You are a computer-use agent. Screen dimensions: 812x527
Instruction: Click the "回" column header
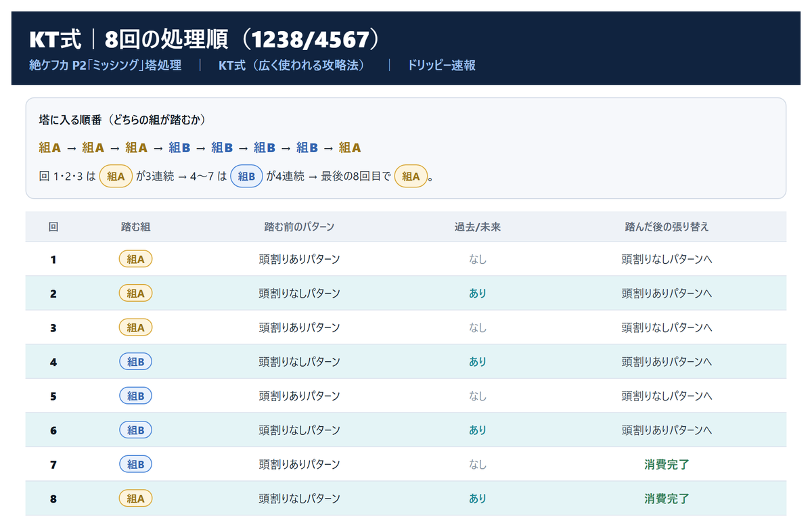click(53, 227)
